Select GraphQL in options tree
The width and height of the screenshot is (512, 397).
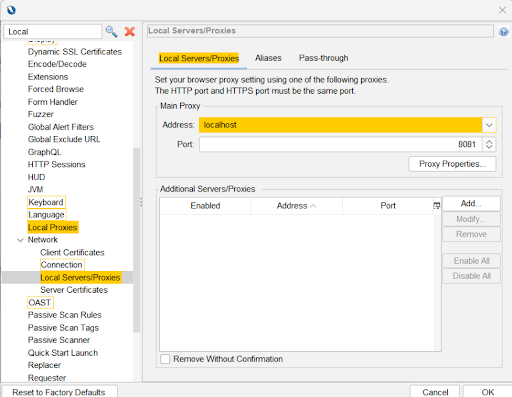44,152
